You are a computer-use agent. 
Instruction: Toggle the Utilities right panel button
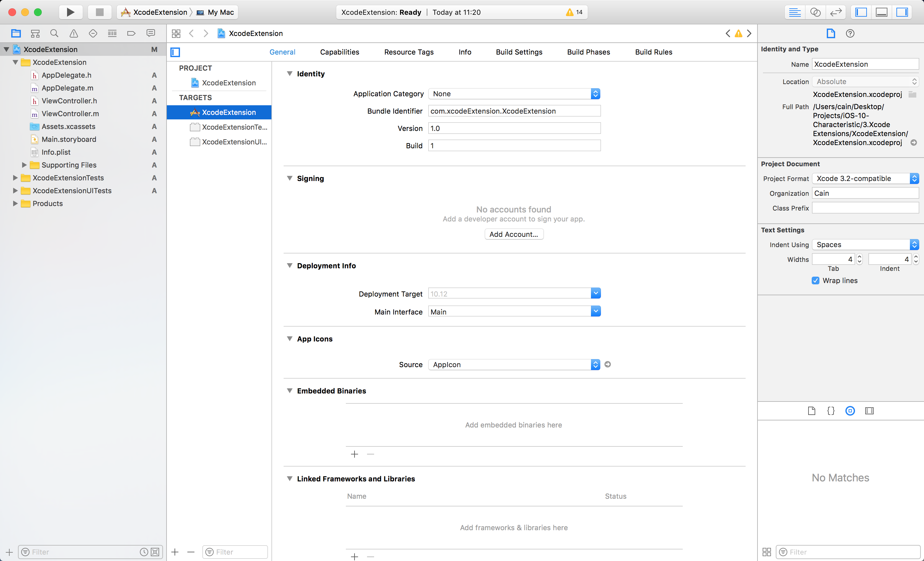(902, 12)
